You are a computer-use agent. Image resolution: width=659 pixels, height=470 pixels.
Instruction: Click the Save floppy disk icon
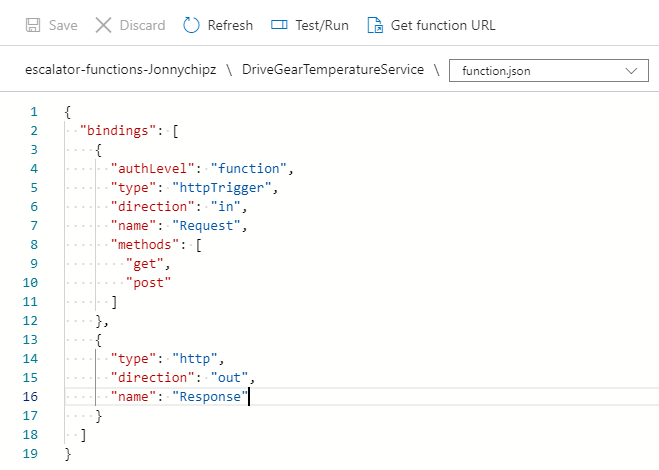(x=33, y=25)
